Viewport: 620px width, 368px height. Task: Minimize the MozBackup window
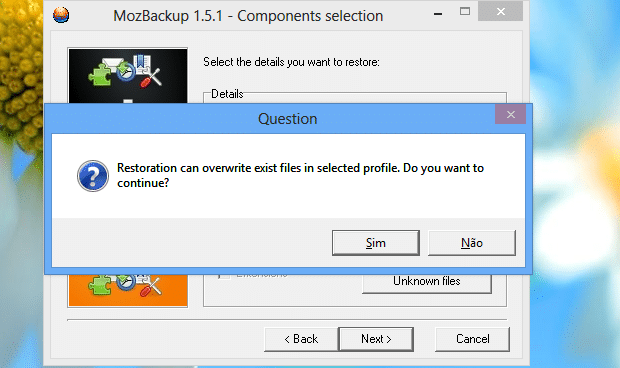[x=438, y=14]
